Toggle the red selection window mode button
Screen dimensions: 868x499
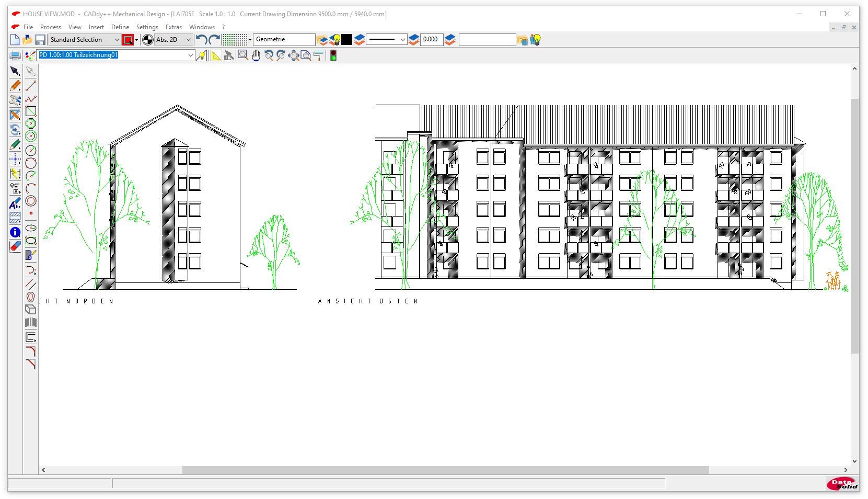click(128, 40)
